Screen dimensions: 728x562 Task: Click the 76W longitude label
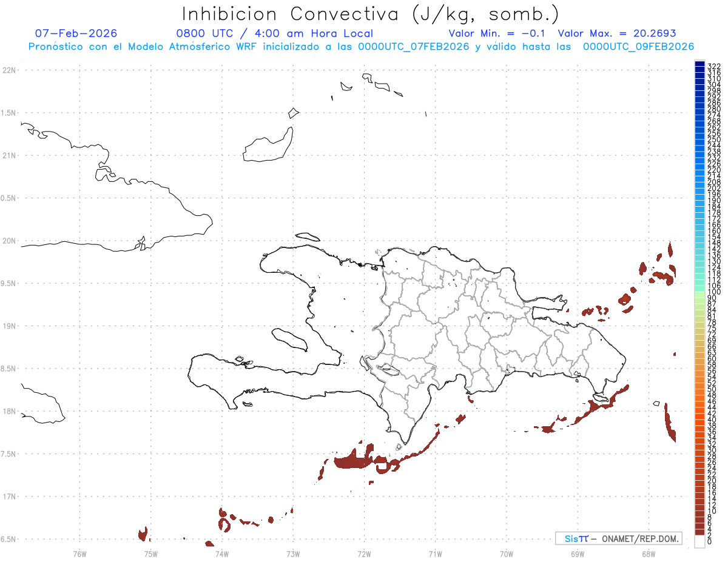[x=79, y=553]
